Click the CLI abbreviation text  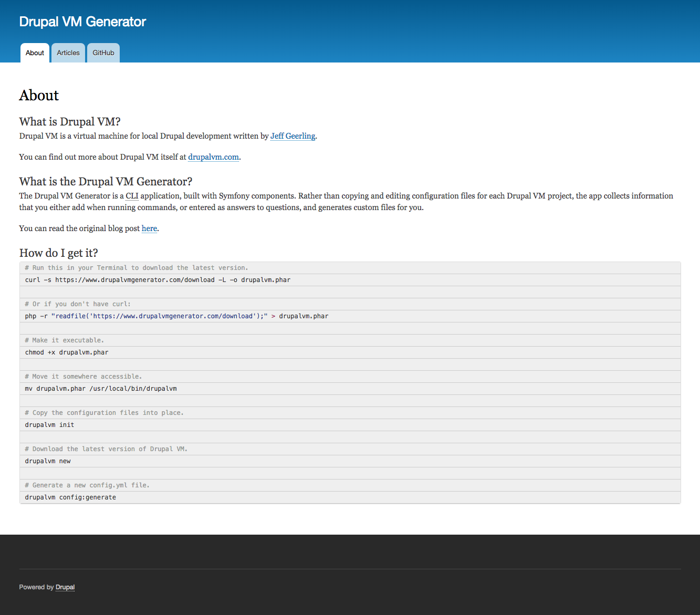132,196
